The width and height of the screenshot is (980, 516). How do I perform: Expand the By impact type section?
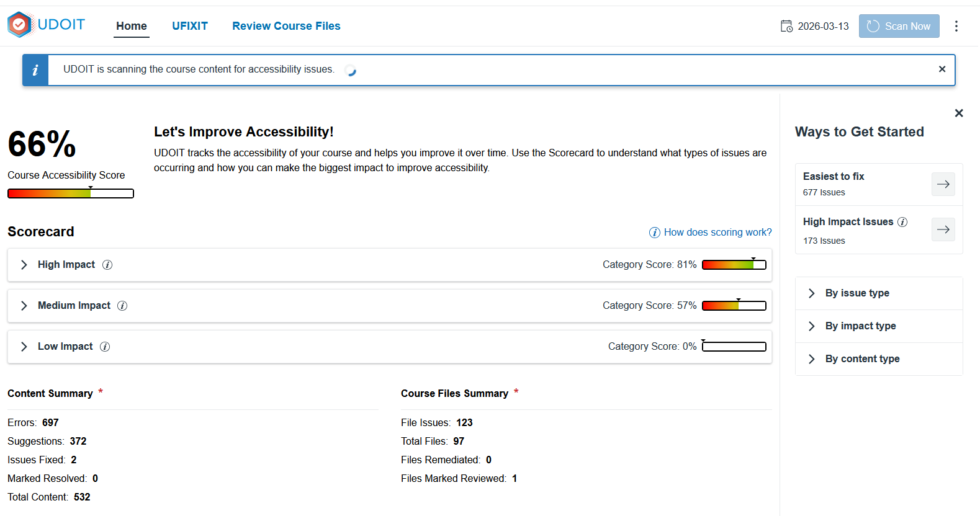click(879, 326)
